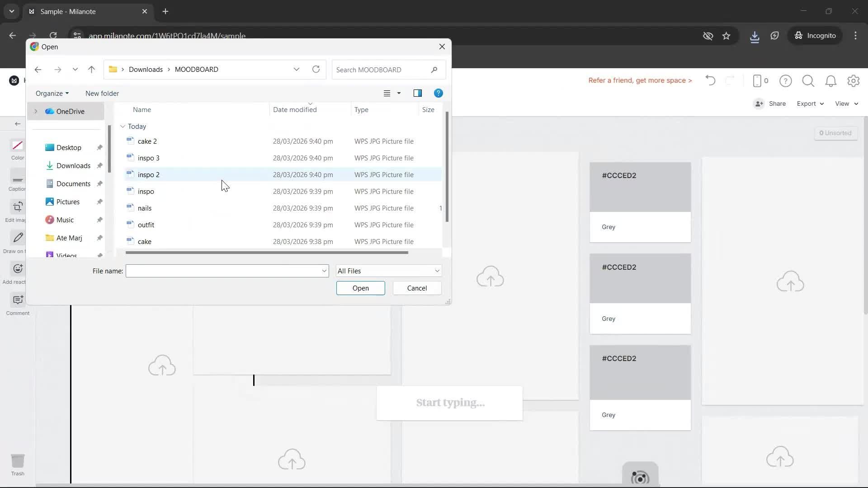Collapse the Today group
This screenshot has height=488, width=868.
[x=123, y=127]
